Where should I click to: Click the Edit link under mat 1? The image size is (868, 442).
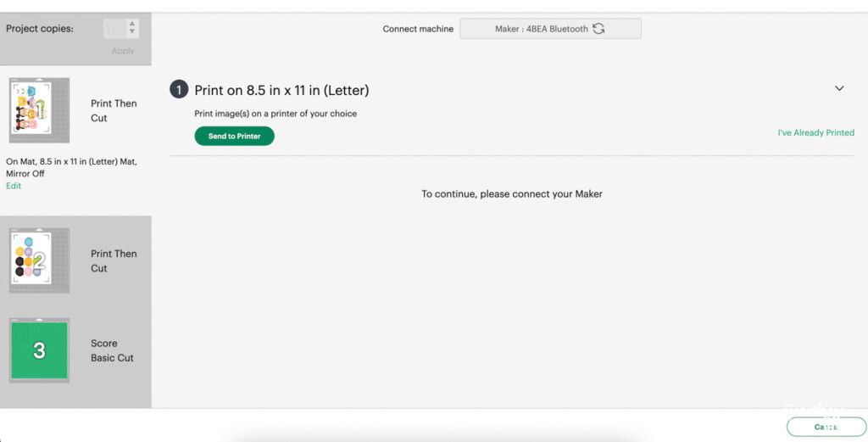[x=14, y=186]
